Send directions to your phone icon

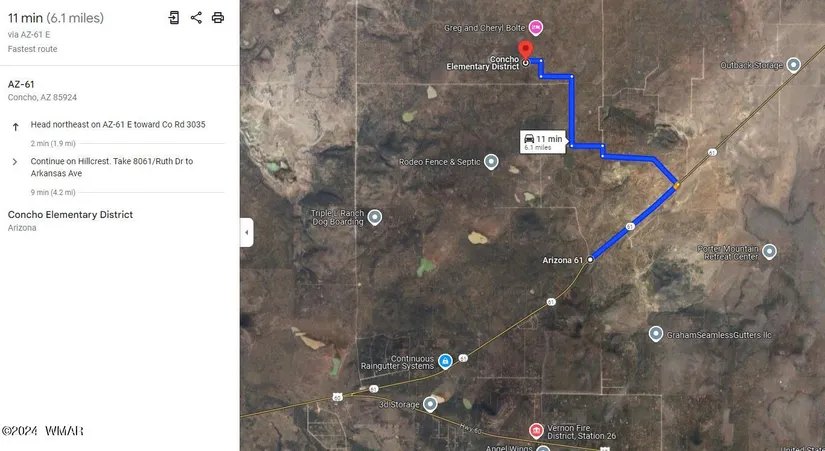pos(174,17)
